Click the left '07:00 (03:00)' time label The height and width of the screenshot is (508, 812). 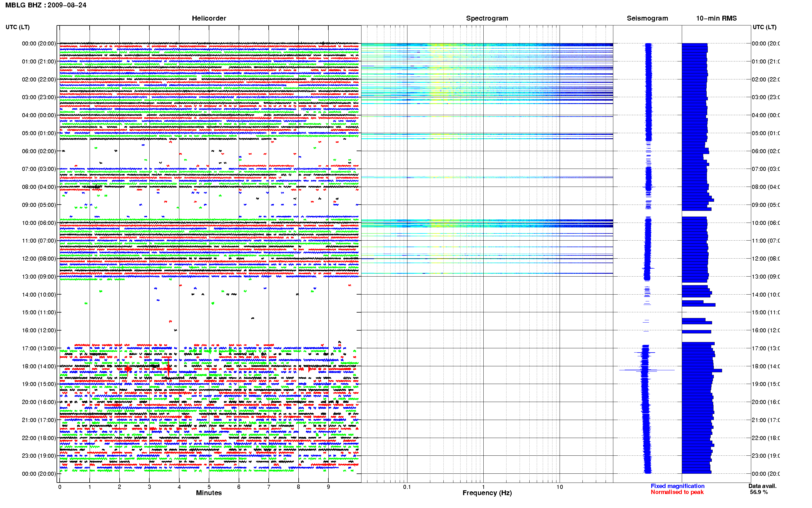coord(39,169)
